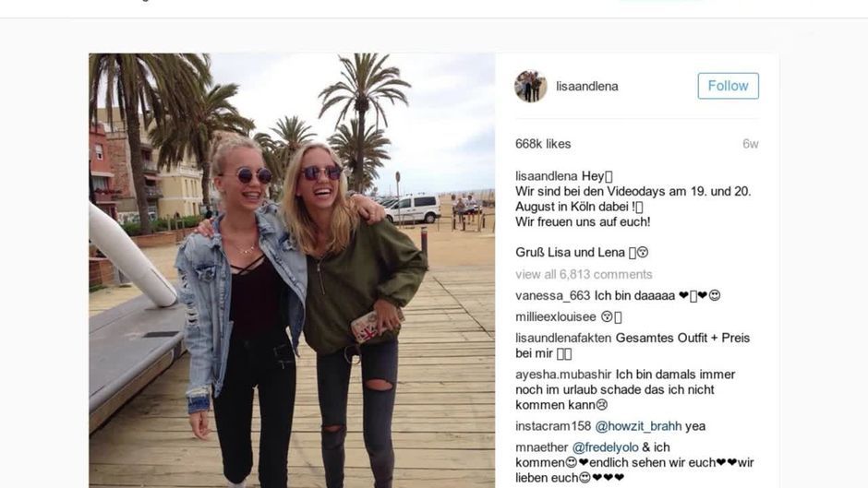Follow the lisaandlena account

pyautogui.click(x=728, y=86)
